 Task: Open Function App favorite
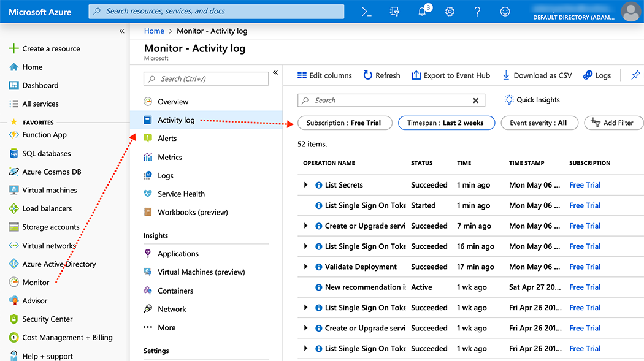point(38,135)
